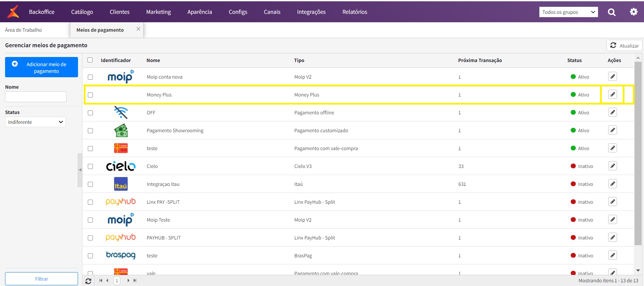Click pencil icon for Linx PAY -SPLIT
Screen dimensions: 644x286
(613, 202)
